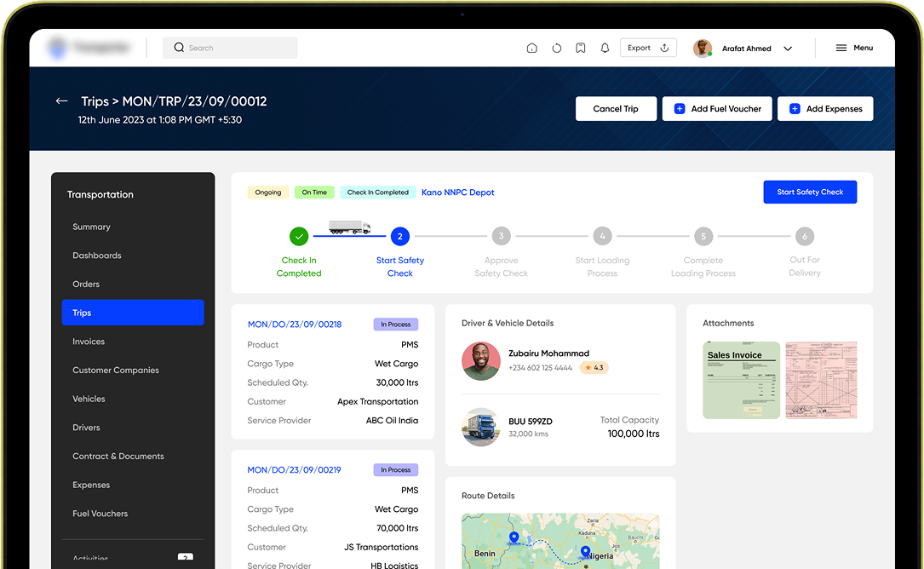924x569 pixels.
Task: Click 30,000 ltrs scheduled quantity value
Action: tap(397, 382)
